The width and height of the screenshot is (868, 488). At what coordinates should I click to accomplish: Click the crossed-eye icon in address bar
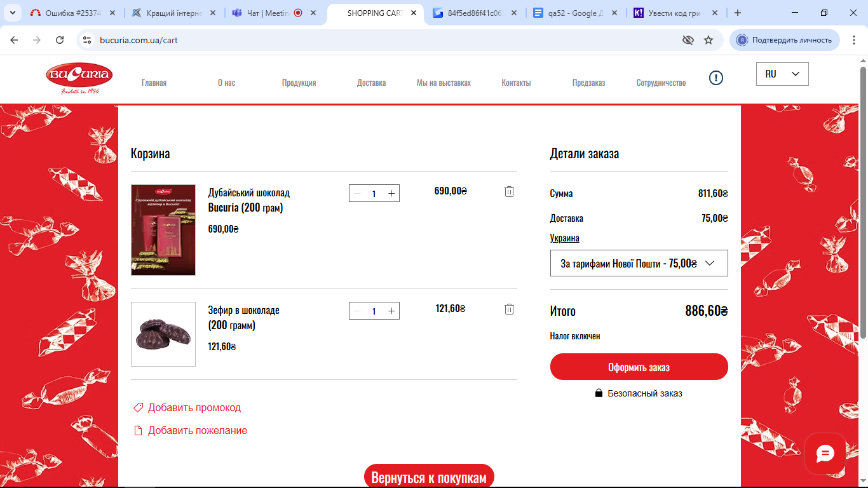click(688, 40)
